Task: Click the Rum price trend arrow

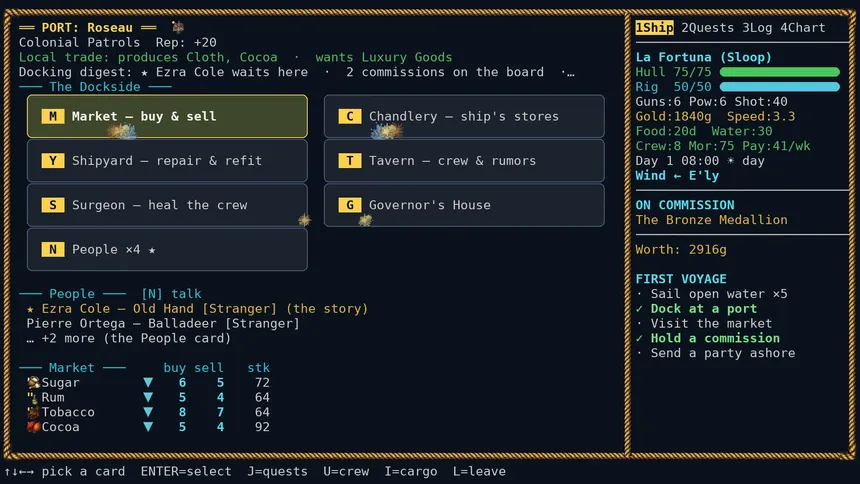Action: coord(148,397)
